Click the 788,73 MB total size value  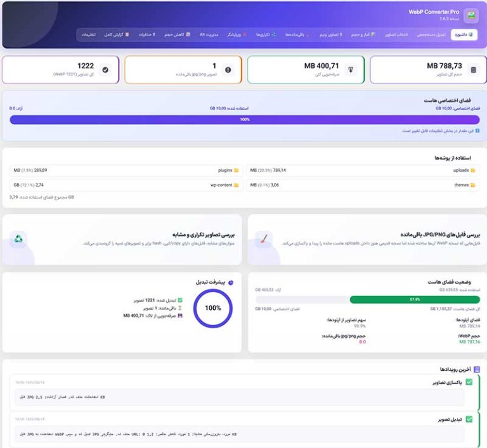click(444, 66)
